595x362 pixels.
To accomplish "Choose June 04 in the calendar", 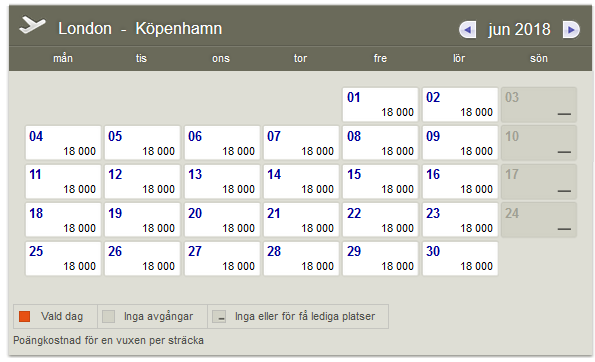I will 63,143.
